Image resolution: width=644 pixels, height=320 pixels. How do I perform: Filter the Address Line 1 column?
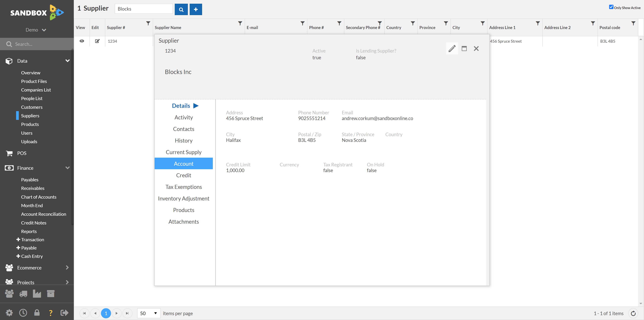(538, 23)
